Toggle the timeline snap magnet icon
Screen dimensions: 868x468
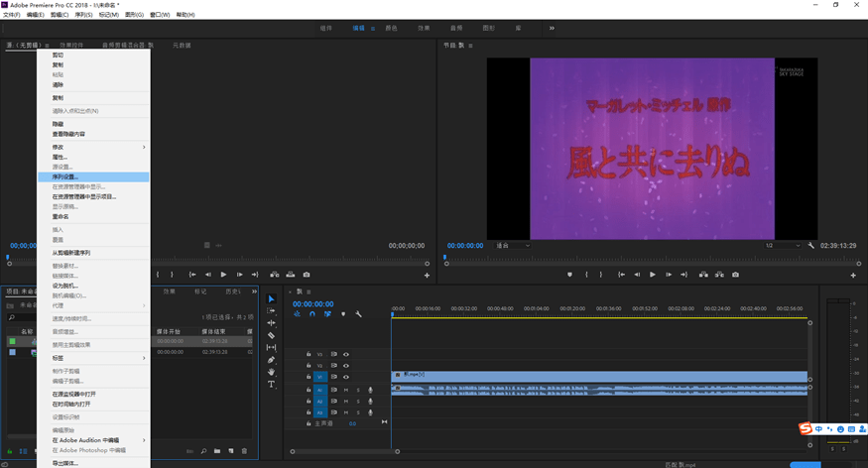[x=311, y=314]
